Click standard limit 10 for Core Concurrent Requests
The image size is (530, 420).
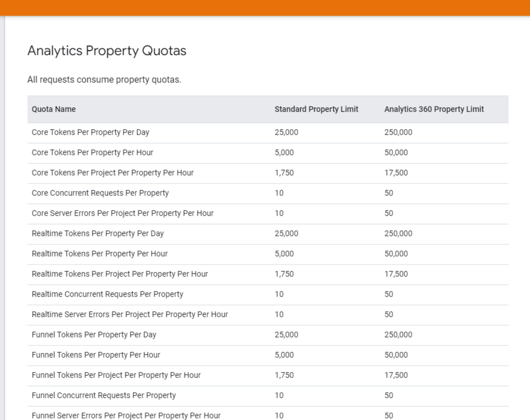[279, 193]
